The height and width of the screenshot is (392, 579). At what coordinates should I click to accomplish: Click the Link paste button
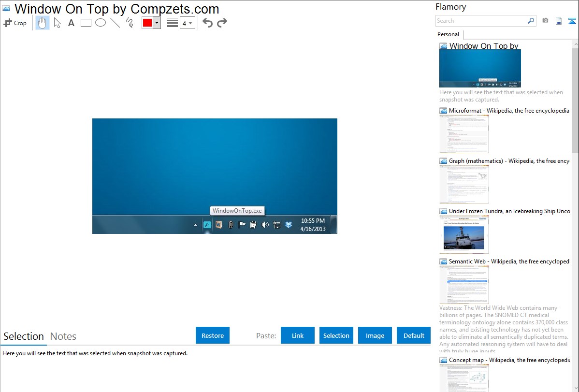[x=298, y=335]
